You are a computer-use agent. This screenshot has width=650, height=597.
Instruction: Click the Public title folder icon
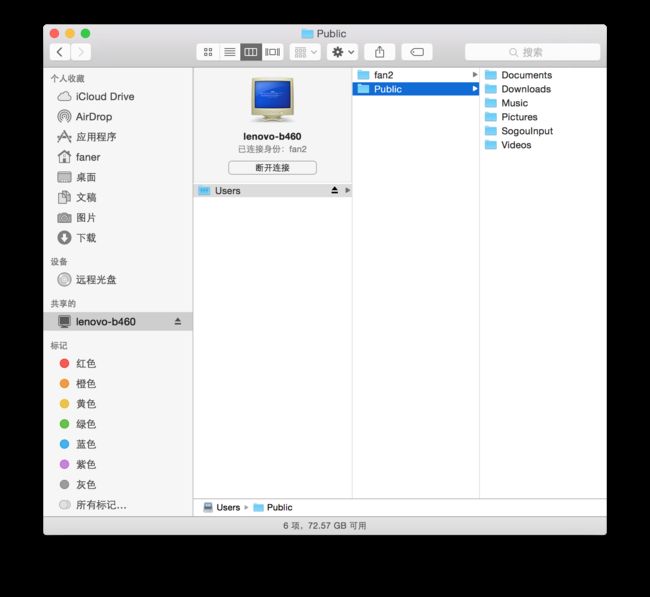coord(307,34)
